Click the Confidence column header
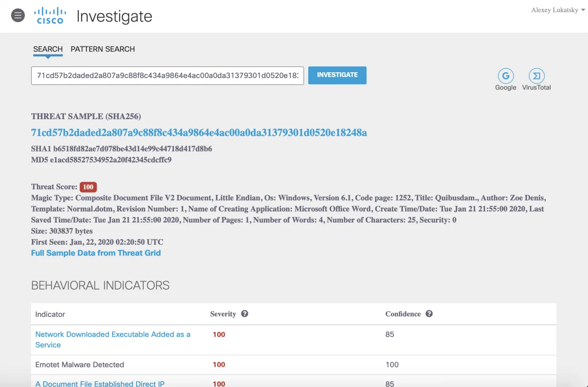 tap(403, 314)
